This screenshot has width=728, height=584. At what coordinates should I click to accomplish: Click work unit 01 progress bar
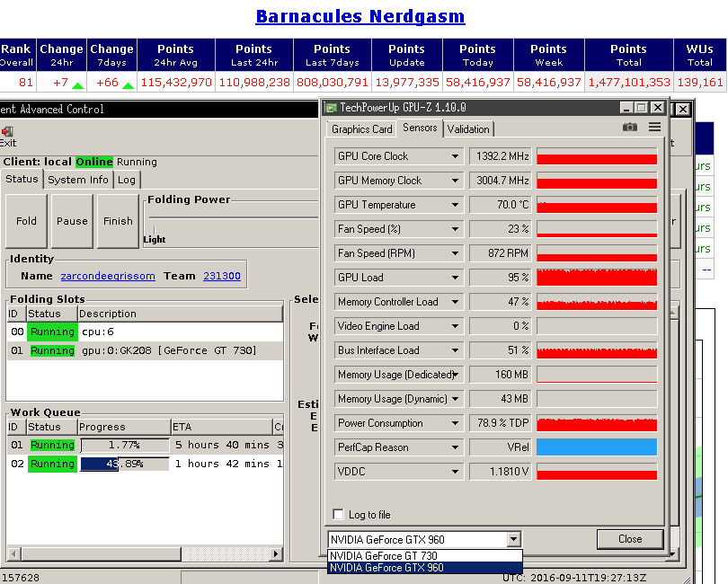[x=124, y=445]
